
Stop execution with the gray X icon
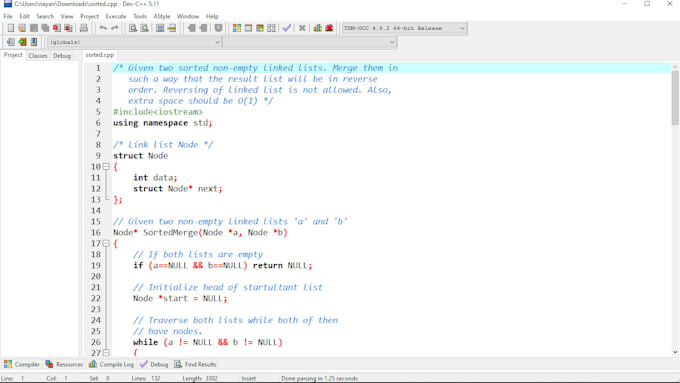click(x=302, y=28)
